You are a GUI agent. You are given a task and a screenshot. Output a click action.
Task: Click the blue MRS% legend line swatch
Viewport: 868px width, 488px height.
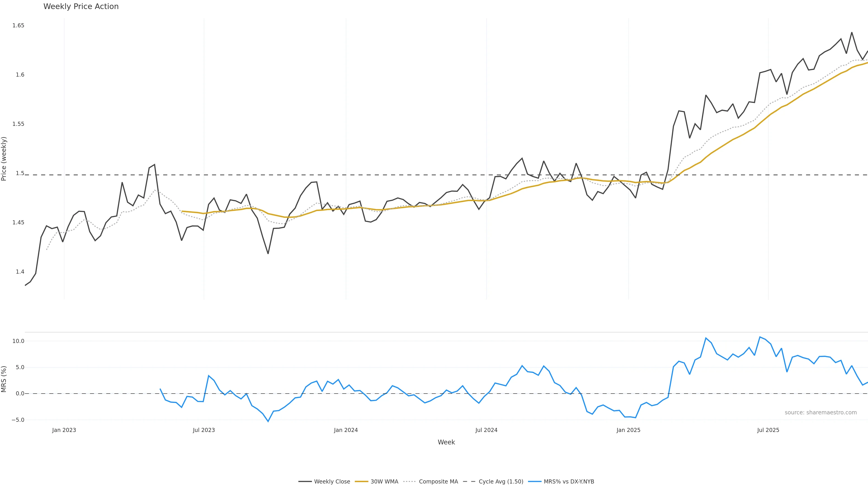pos(535,482)
